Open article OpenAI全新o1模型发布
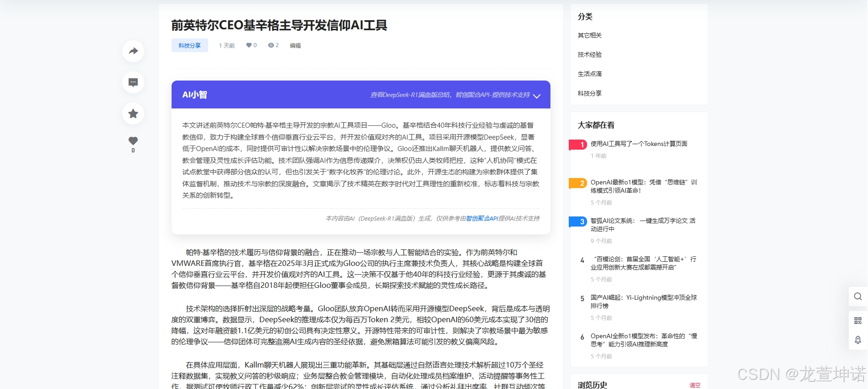The width and height of the screenshot is (868, 389). click(644, 340)
